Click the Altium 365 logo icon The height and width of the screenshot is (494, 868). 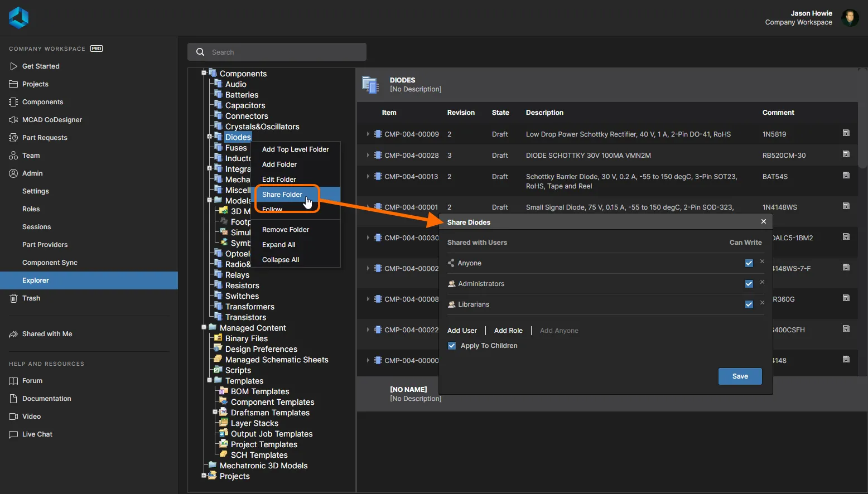(18, 17)
